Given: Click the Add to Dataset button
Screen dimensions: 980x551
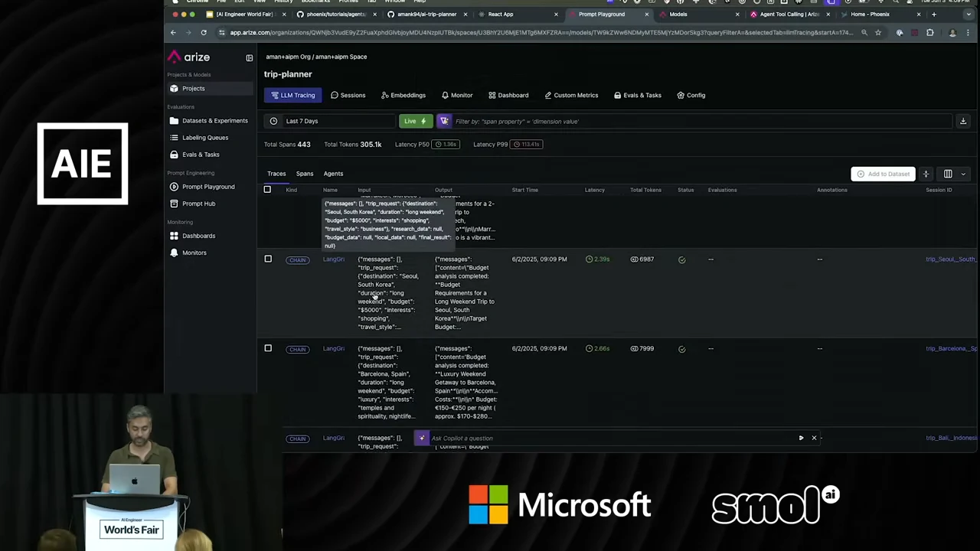Looking at the screenshot, I should (x=883, y=174).
